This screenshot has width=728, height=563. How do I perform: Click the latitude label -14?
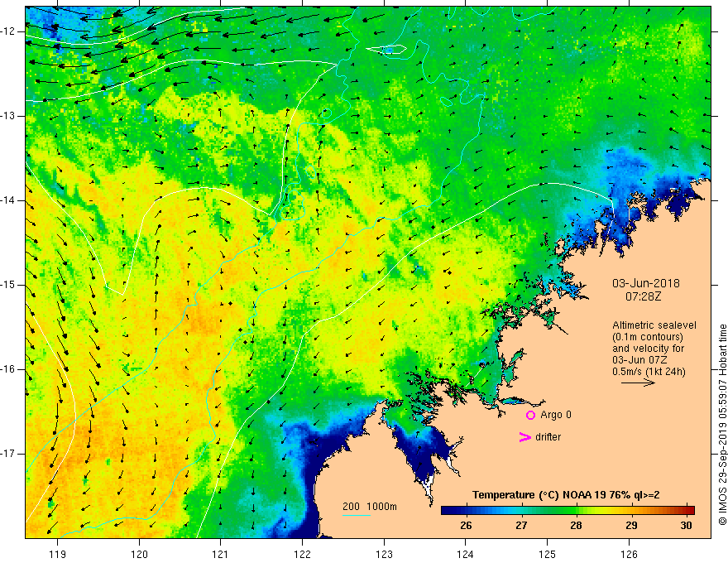(x=8, y=200)
